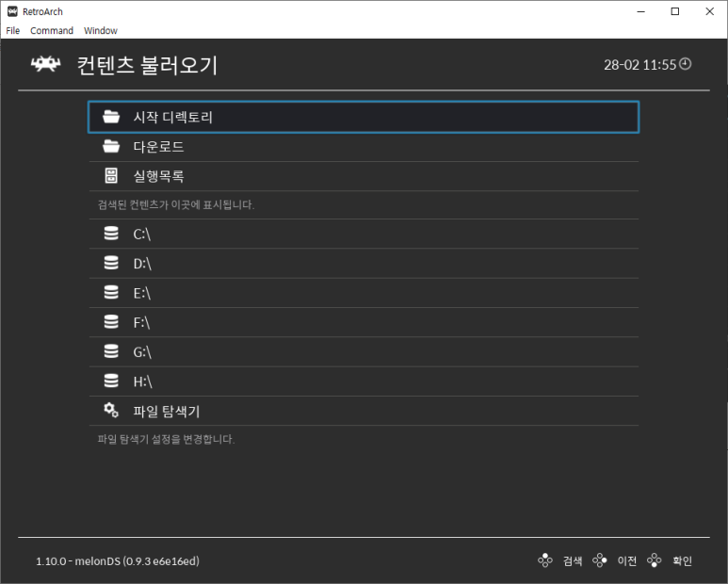This screenshot has height=584, width=728.
Task: Click the clock icon beside the time
Action: click(686, 64)
